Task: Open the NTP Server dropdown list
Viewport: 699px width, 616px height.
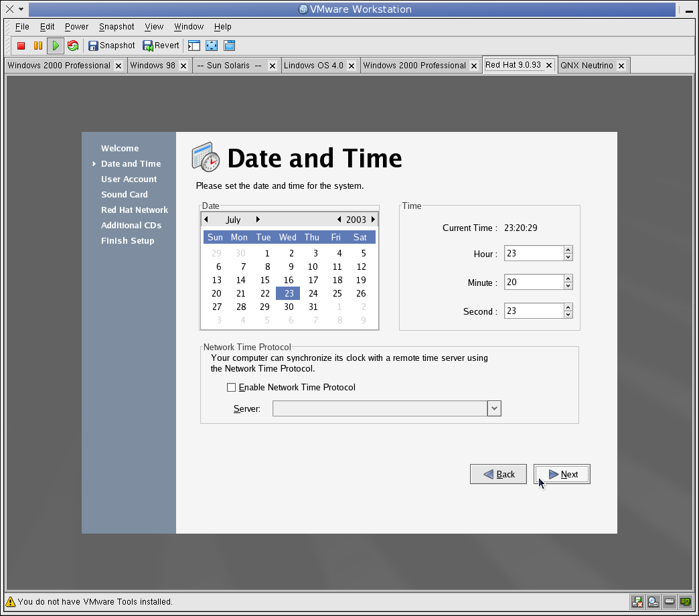Action: (494, 408)
